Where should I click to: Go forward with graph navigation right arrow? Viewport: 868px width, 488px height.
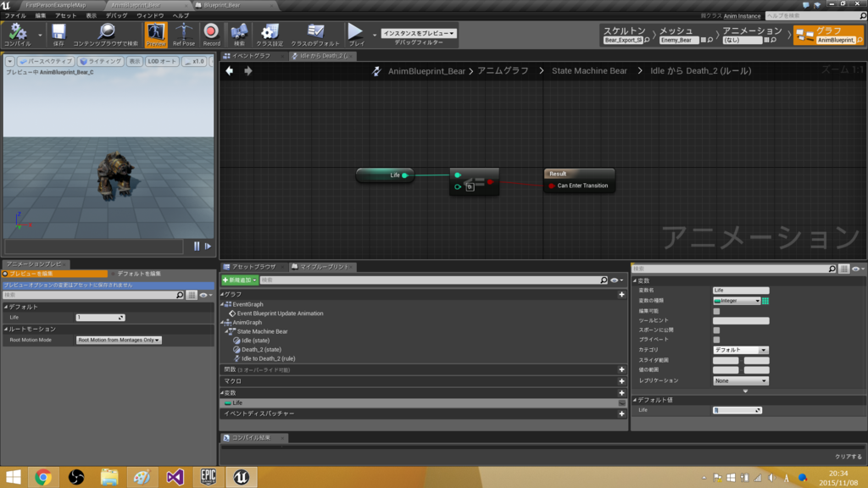[x=248, y=71]
